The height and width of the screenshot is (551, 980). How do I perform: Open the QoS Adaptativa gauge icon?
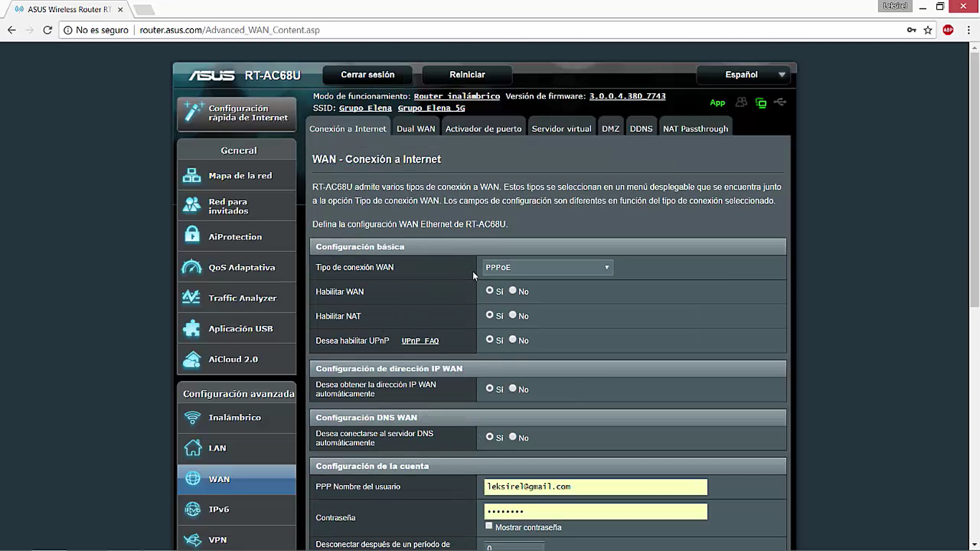coord(192,267)
